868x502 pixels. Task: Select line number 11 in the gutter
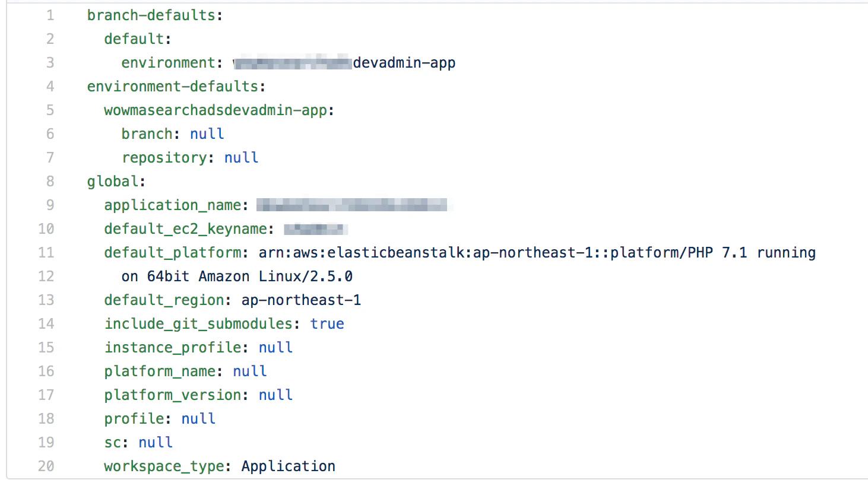(x=46, y=253)
